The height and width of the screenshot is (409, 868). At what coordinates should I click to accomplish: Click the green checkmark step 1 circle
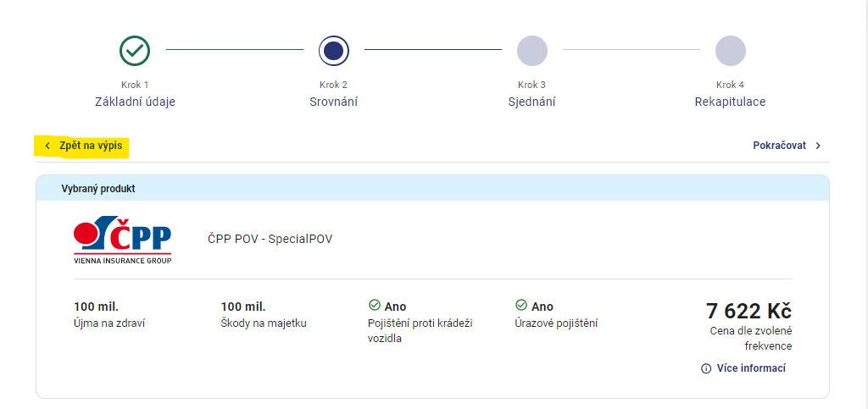pos(135,50)
